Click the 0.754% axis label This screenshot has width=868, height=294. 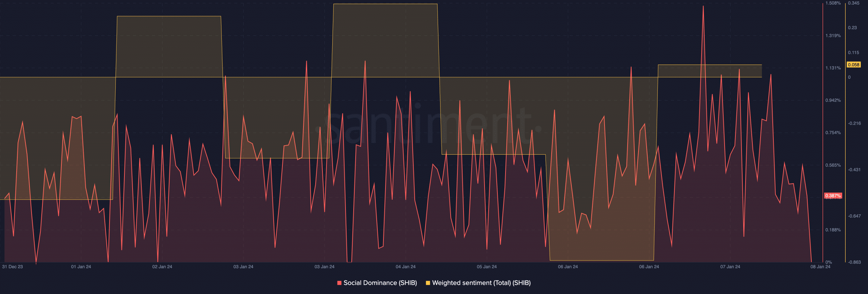(x=833, y=133)
